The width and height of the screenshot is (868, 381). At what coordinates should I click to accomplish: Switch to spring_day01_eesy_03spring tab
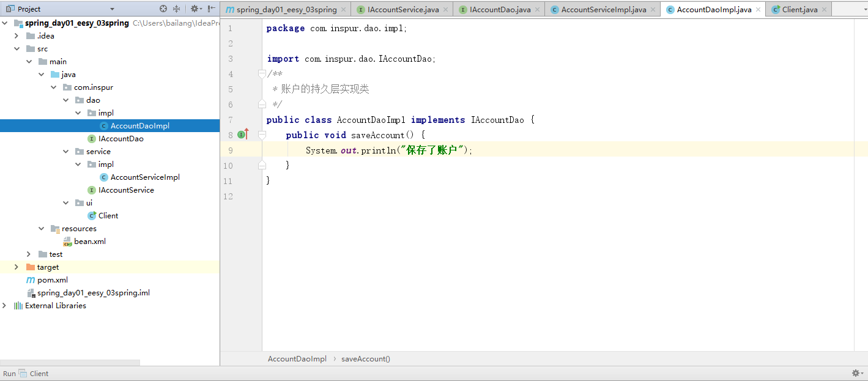pos(286,10)
